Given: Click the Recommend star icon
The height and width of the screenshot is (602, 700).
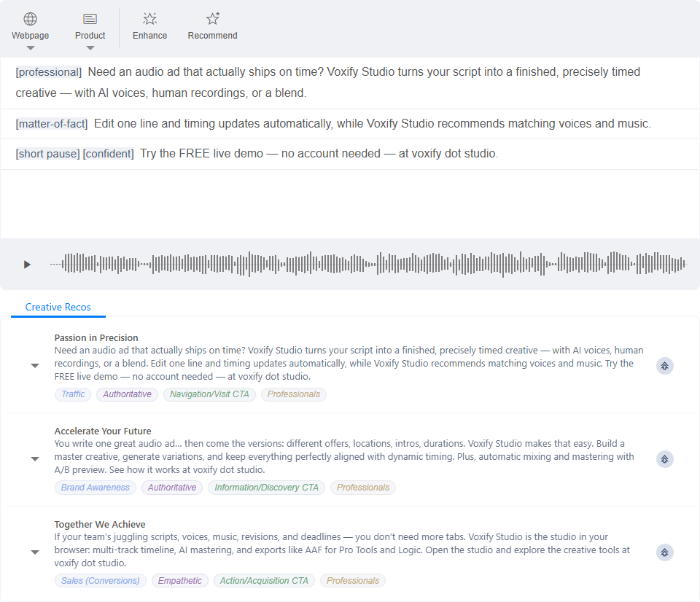Looking at the screenshot, I should click(x=212, y=18).
